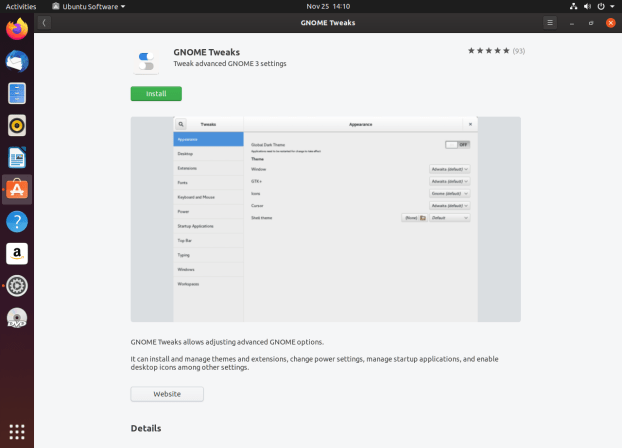This screenshot has width=622, height=448.
Task: Open Files manager from the dock
Action: [x=17, y=93]
